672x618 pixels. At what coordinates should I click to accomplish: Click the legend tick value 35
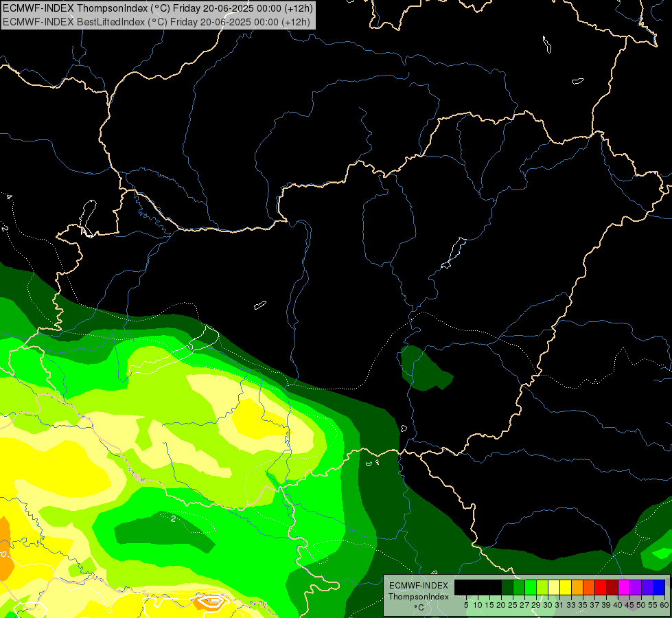click(x=583, y=605)
